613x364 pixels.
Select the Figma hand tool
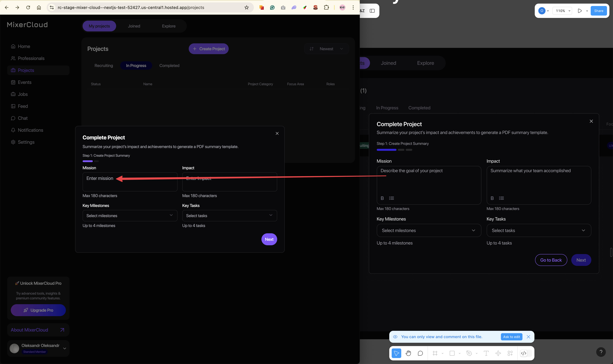(x=408, y=353)
